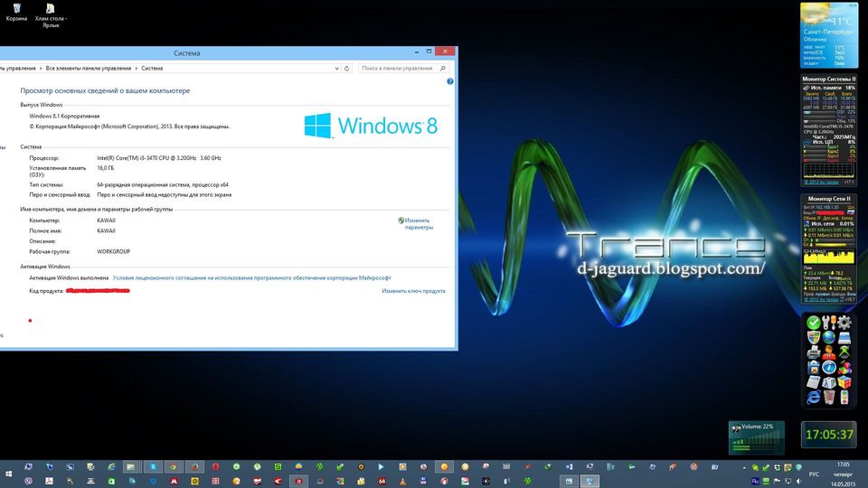Open the File Explorer folder taskbar button
868x488 pixels.
point(130,467)
